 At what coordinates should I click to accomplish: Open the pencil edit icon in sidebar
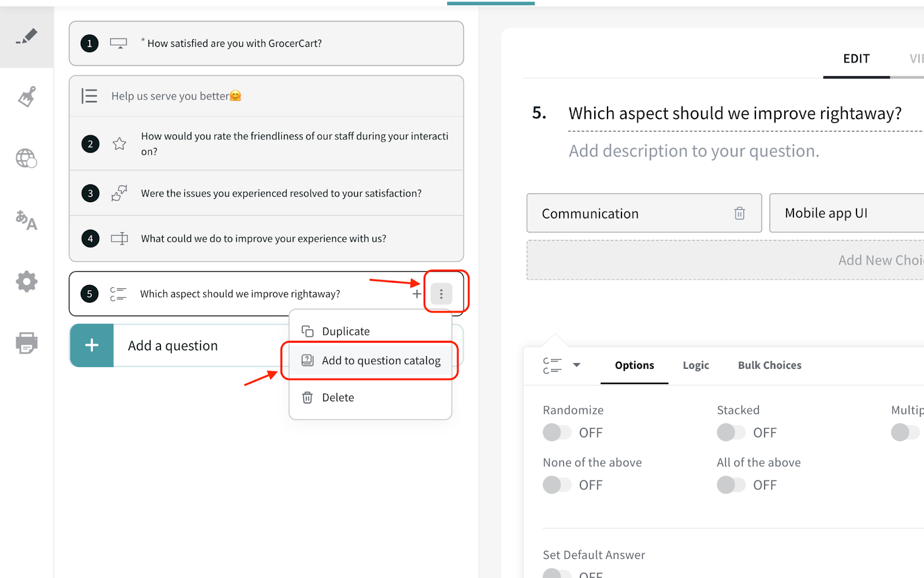(x=27, y=37)
